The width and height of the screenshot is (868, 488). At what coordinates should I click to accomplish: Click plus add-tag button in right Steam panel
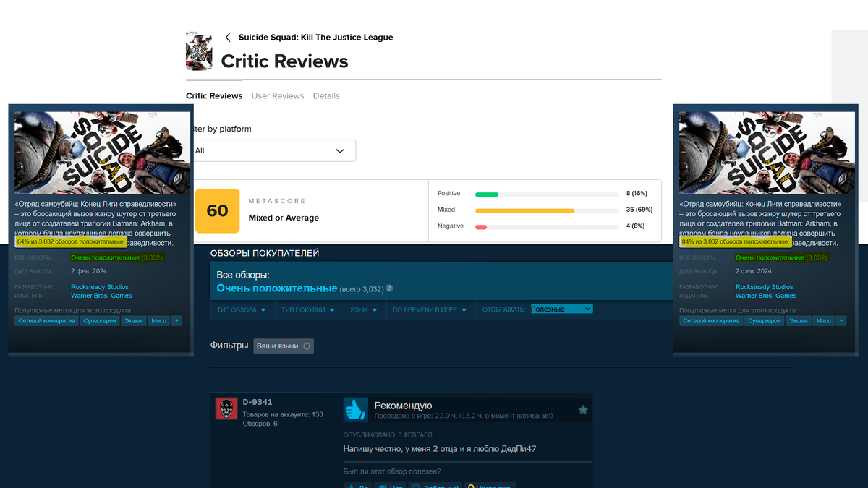pyautogui.click(x=841, y=320)
